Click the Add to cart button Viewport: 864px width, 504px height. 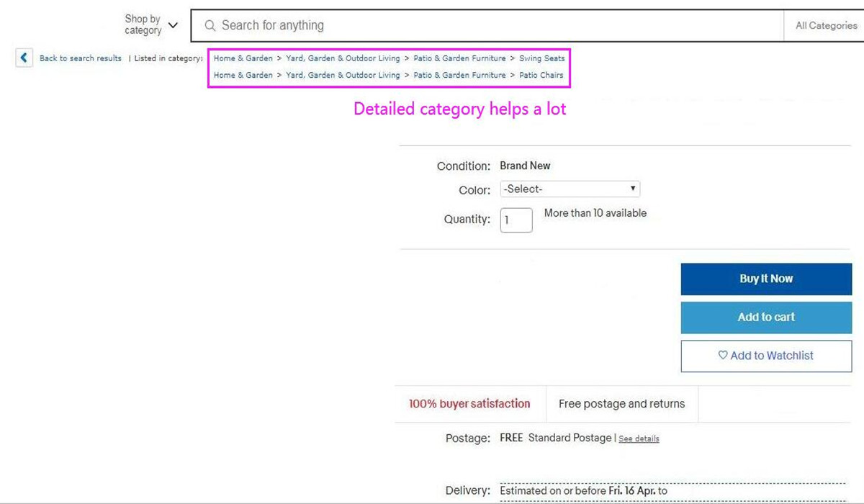pyautogui.click(x=766, y=317)
